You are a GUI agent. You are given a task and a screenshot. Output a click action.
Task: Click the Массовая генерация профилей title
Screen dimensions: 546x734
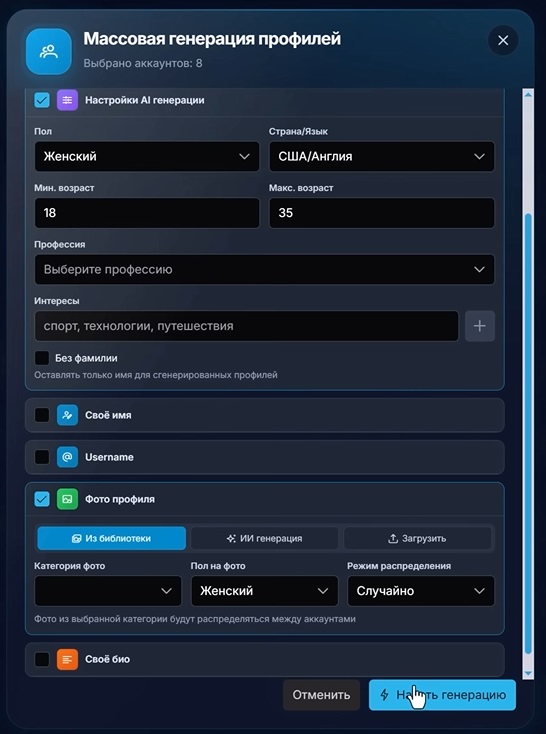pyautogui.click(x=212, y=38)
